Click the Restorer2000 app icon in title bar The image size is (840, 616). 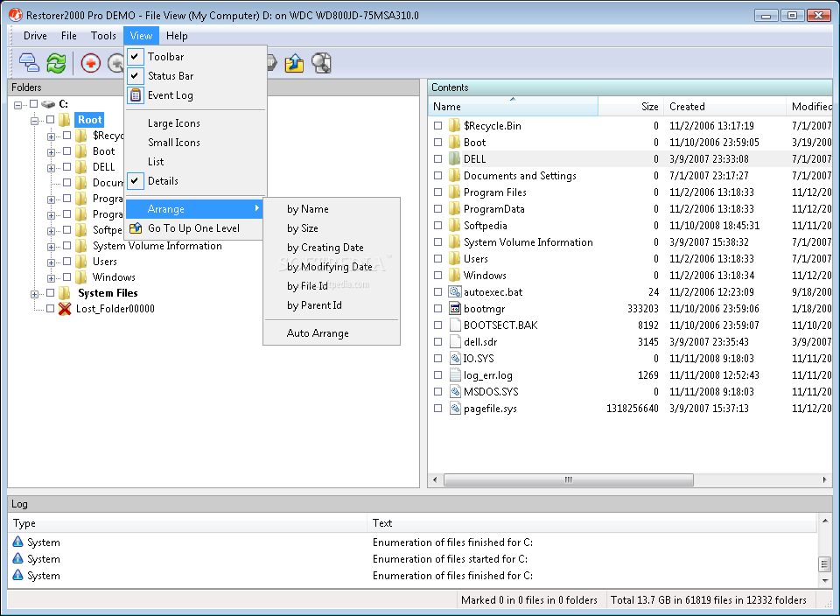(x=15, y=15)
